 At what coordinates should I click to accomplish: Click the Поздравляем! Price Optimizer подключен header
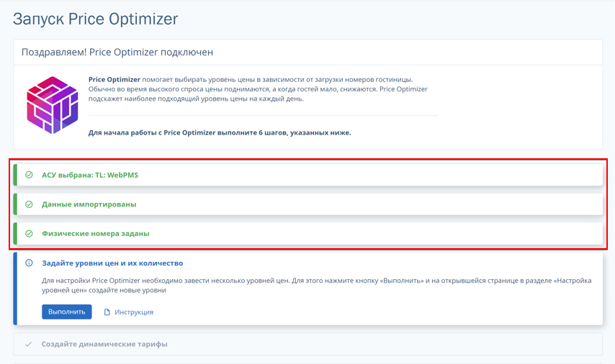[117, 52]
